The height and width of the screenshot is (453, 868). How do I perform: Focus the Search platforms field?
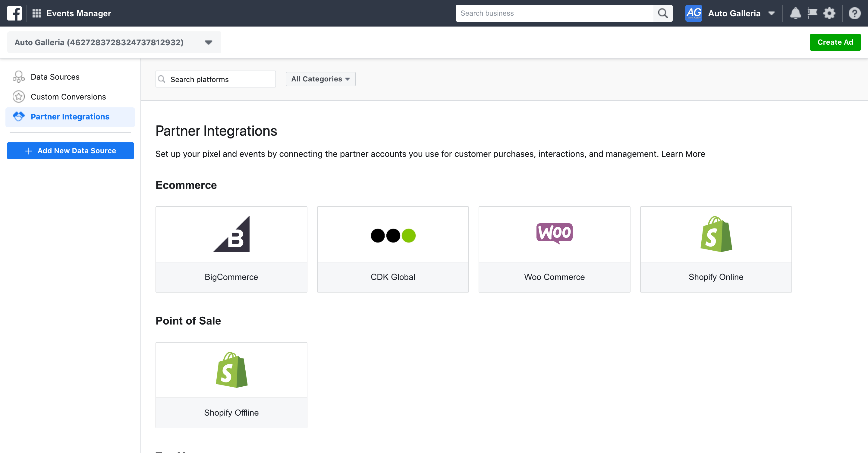(216, 79)
